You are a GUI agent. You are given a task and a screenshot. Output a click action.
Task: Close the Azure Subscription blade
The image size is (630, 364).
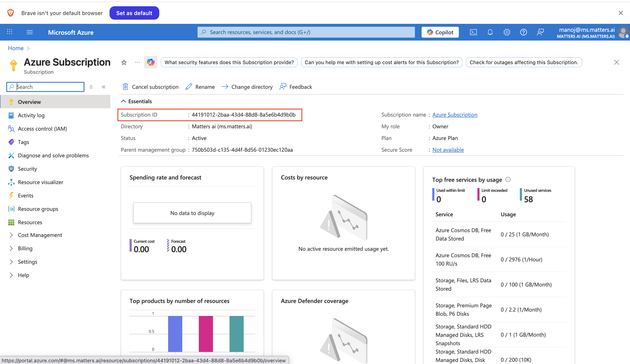[616, 62]
